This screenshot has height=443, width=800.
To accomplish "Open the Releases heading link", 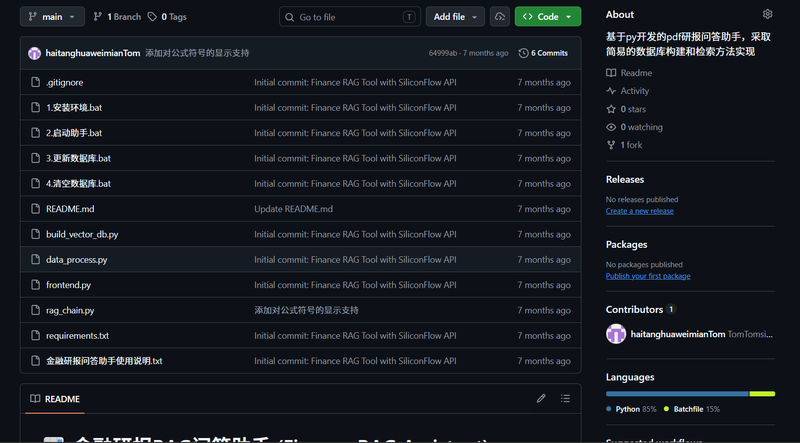I will click(624, 180).
